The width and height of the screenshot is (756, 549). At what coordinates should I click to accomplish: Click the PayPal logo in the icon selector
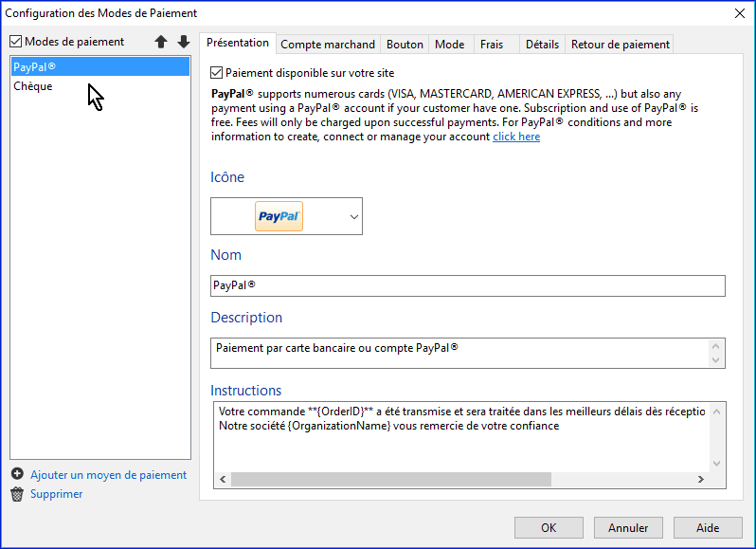pos(279,216)
